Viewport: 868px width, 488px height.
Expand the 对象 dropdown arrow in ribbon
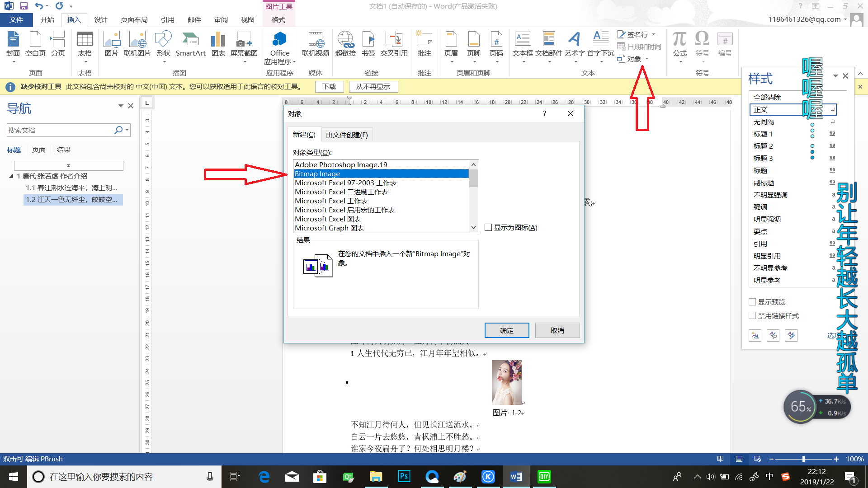(647, 59)
